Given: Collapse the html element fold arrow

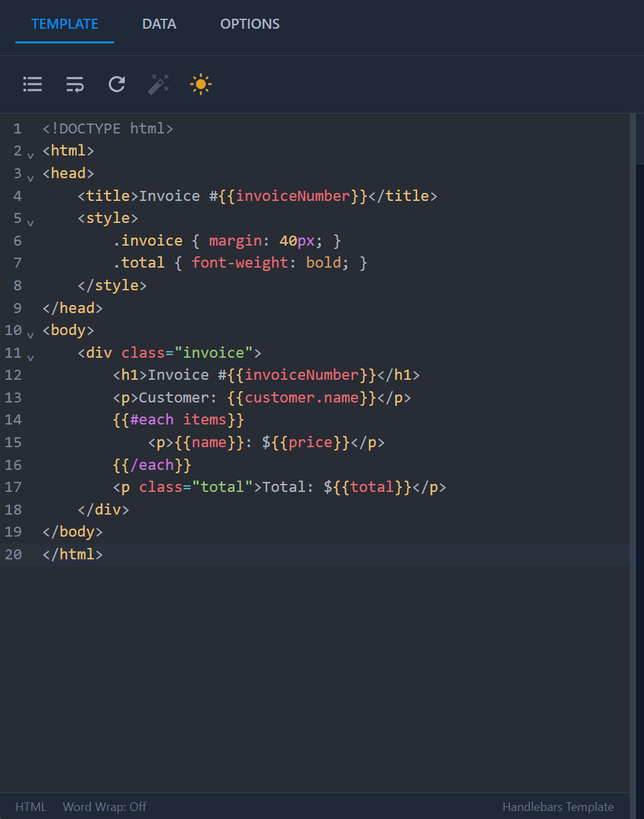Looking at the screenshot, I should coord(30,154).
